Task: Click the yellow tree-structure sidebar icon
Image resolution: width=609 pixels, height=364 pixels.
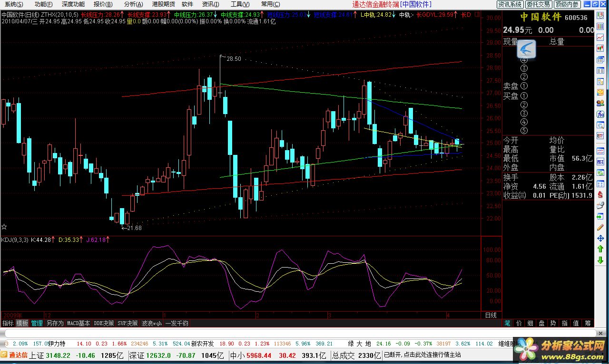Action: [x=600, y=82]
